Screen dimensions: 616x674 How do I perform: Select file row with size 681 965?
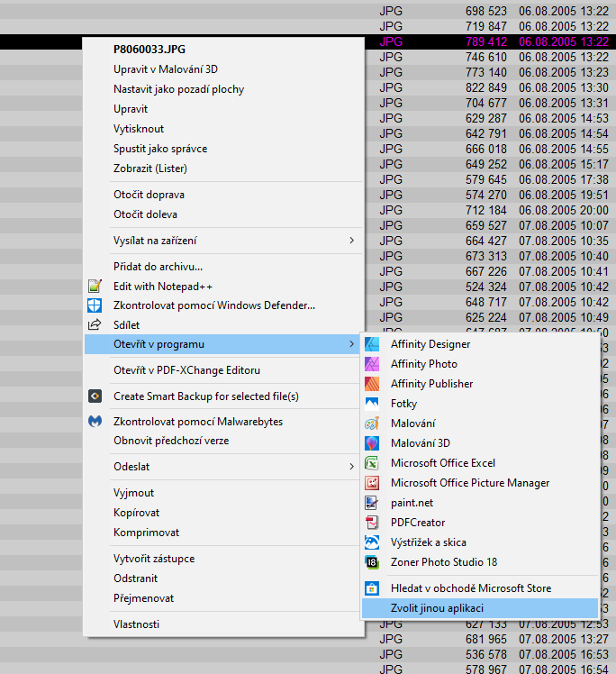(308, 639)
